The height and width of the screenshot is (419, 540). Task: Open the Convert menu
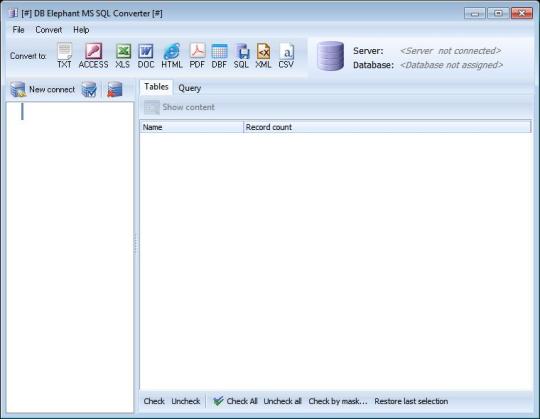(49, 30)
